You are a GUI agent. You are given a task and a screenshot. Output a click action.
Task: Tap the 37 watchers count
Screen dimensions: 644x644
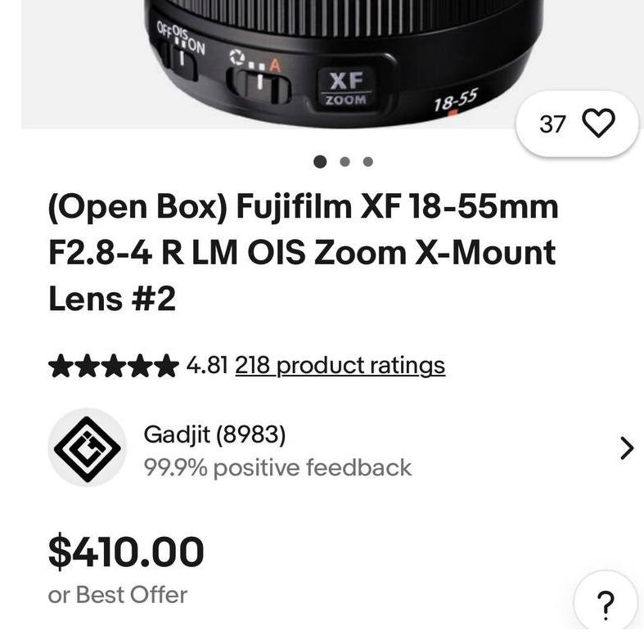pos(552,124)
